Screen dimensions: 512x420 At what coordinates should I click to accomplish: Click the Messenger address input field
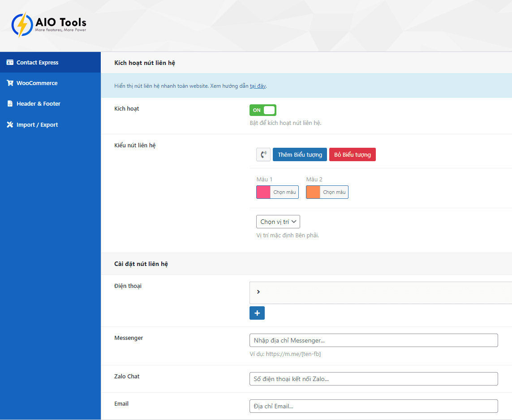[x=373, y=340]
